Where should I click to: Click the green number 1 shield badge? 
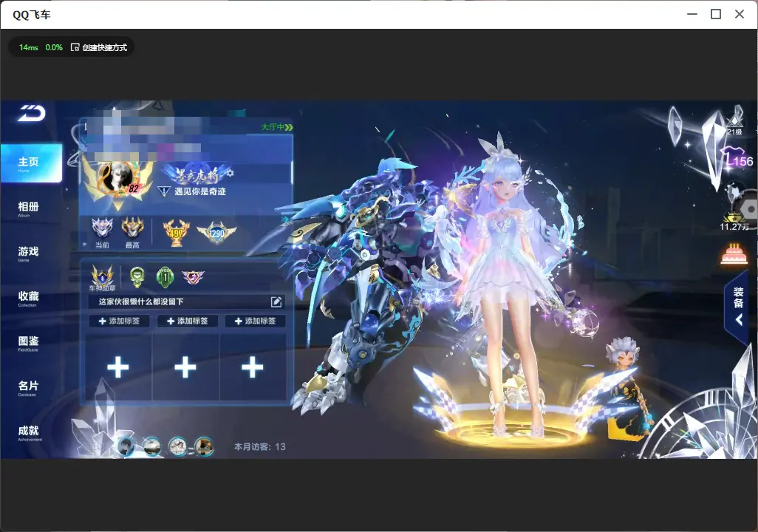pos(165,277)
